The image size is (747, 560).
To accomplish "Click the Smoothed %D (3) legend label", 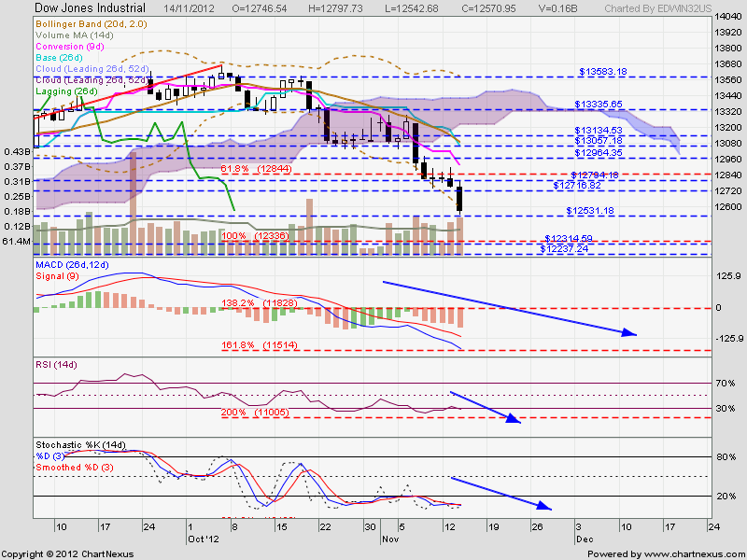I will 75,468.
